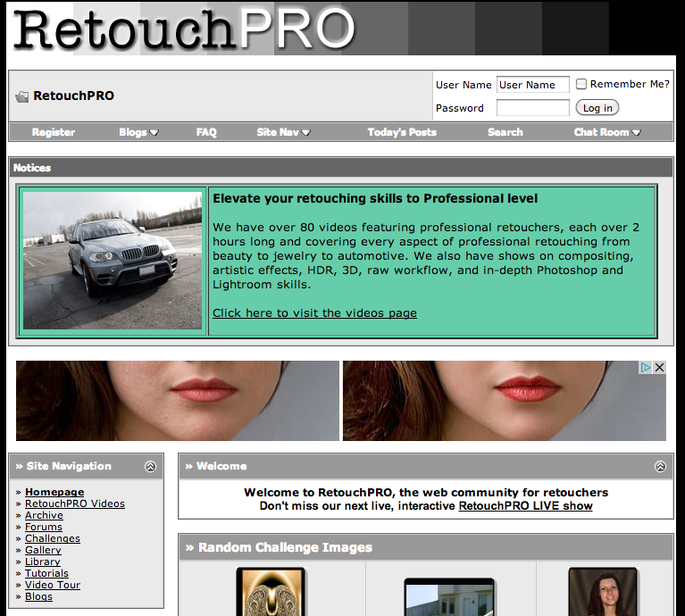The height and width of the screenshot is (616, 685).
Task: Open Today's Posts from the navbar
Action: click(x=402, y=132)
